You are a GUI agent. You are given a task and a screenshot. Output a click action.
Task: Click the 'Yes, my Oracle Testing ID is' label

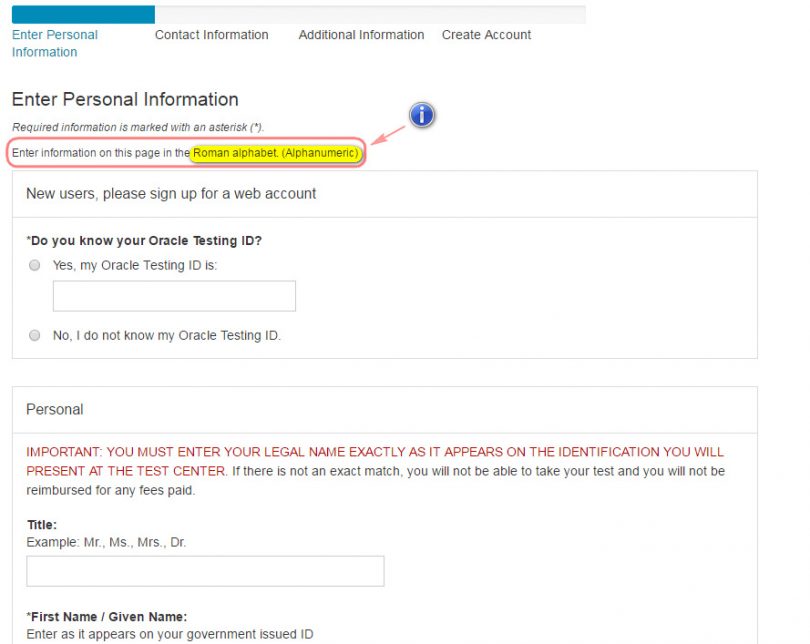coord(135,266)
